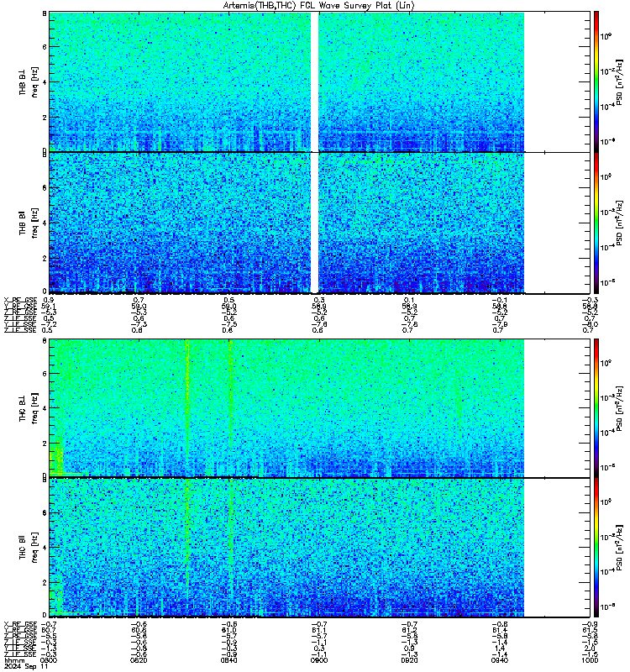
Task: Click the PSD color bar beside THB B⊥ panel
Action: (596, 81)
